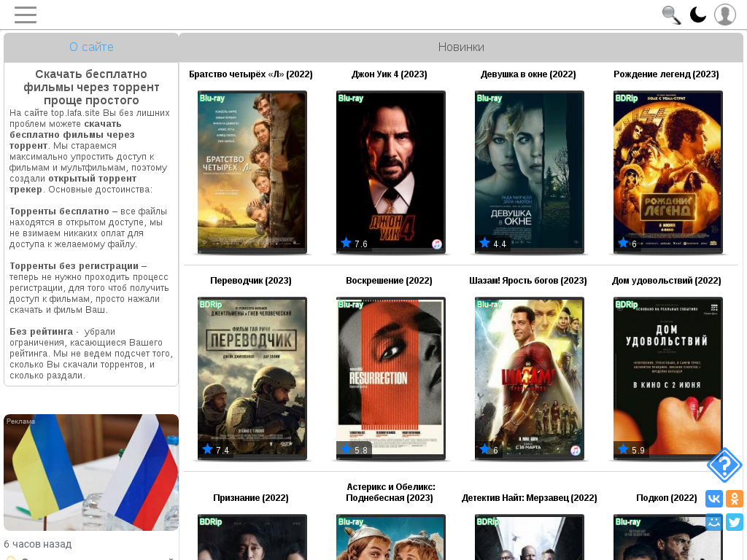Image resolution: width=747 pixels, height=560 pixels.
Task: Click the 7.6 rating value on Джон Уик 4
Action: [x=361, y=244]
